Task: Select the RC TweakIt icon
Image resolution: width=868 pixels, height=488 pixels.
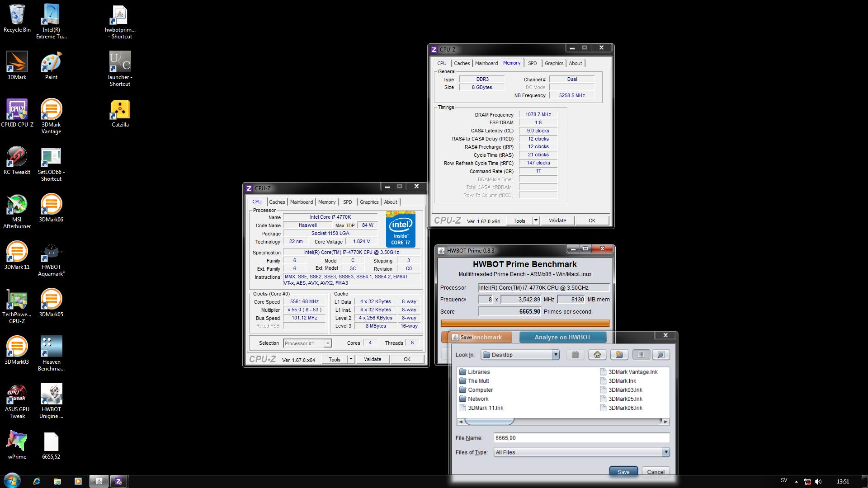Action: point(17,160)
